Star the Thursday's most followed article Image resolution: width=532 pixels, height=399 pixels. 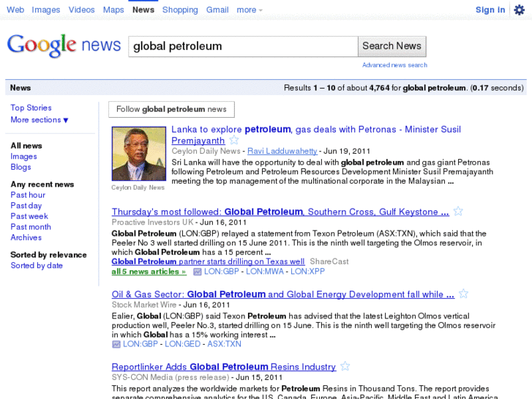coord(458,212)
